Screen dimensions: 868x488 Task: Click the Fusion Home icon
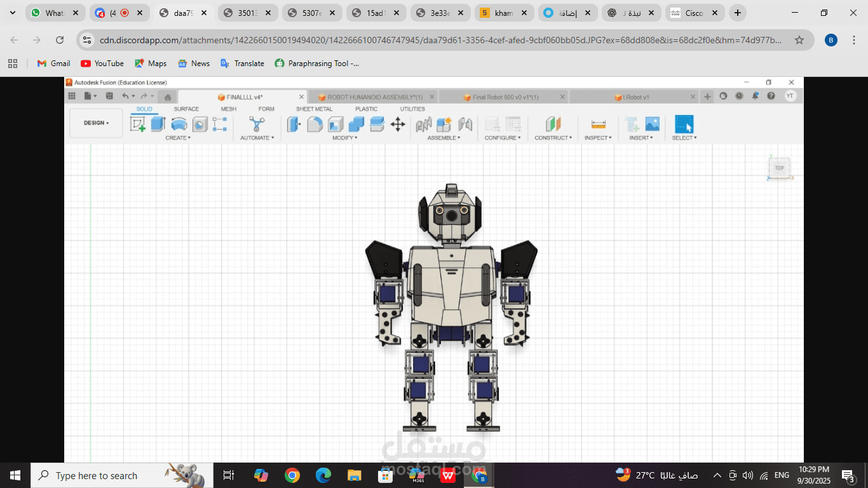pos(167,97)
